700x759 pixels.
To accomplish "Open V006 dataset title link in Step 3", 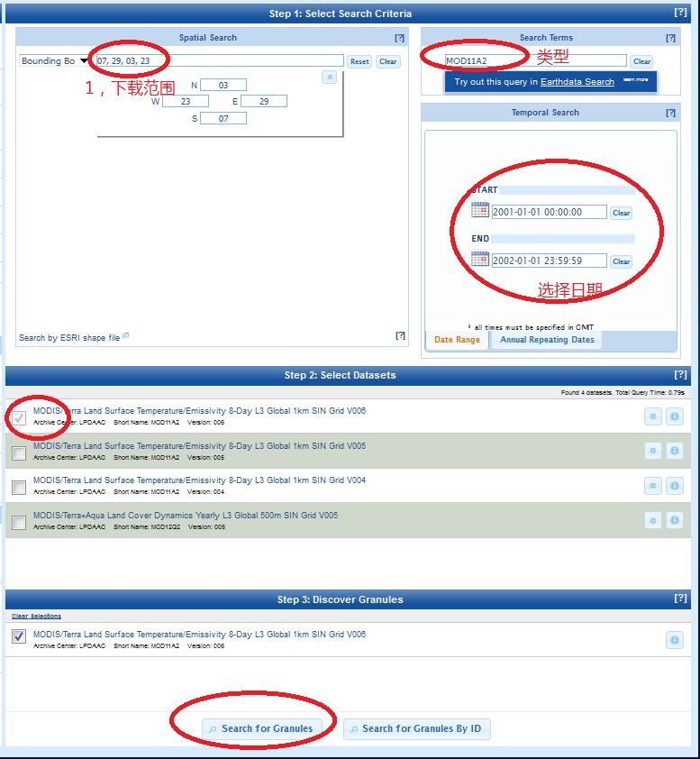I will (199, 634).
